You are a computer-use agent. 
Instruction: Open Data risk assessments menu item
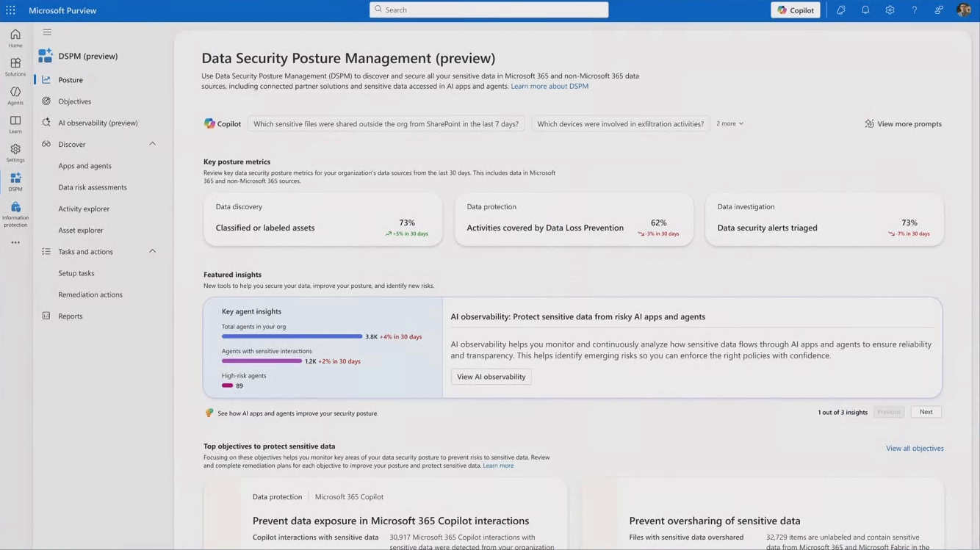click(x=93, y=187)
